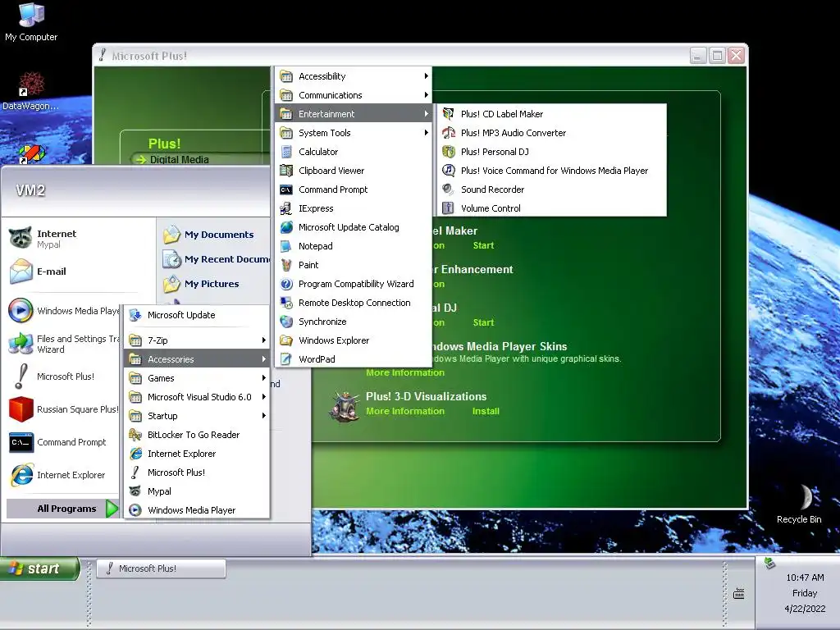Image resolution: width=840 pixels, height=630 pixels.
Task: Open Microsoft Update Catalog
Action: pos(353,227)
